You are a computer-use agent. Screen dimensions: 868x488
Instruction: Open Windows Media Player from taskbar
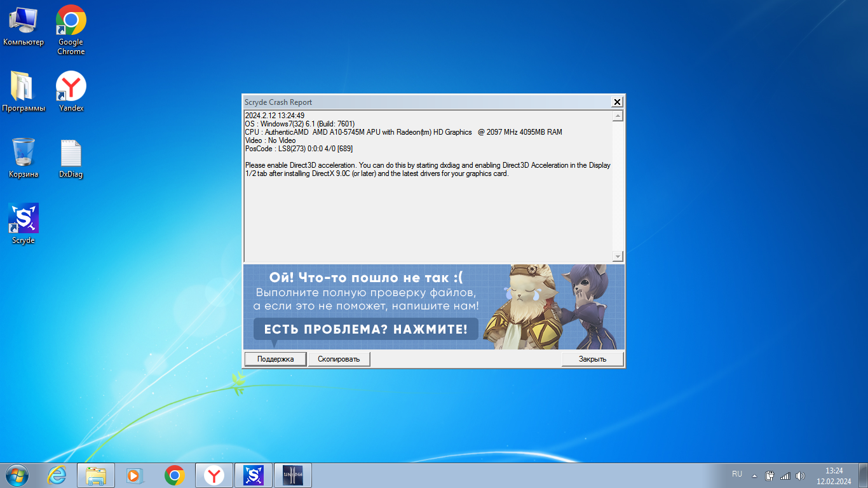(135, 475)
